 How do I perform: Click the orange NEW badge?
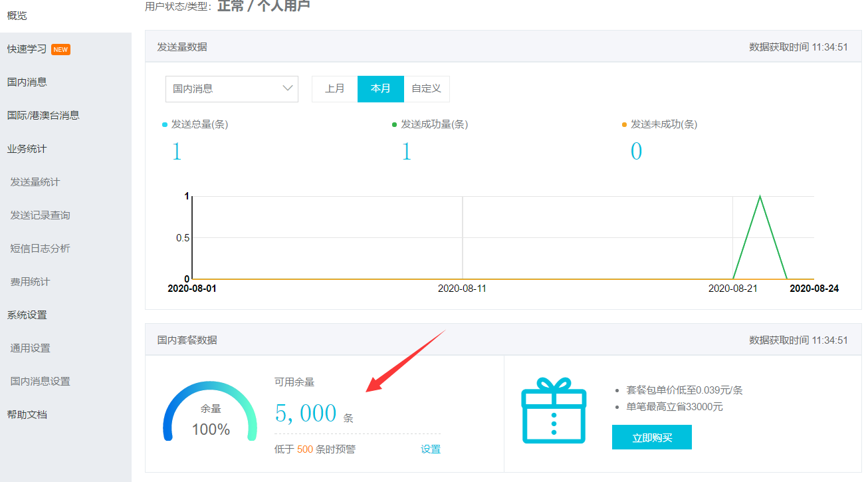pos(60,49)
